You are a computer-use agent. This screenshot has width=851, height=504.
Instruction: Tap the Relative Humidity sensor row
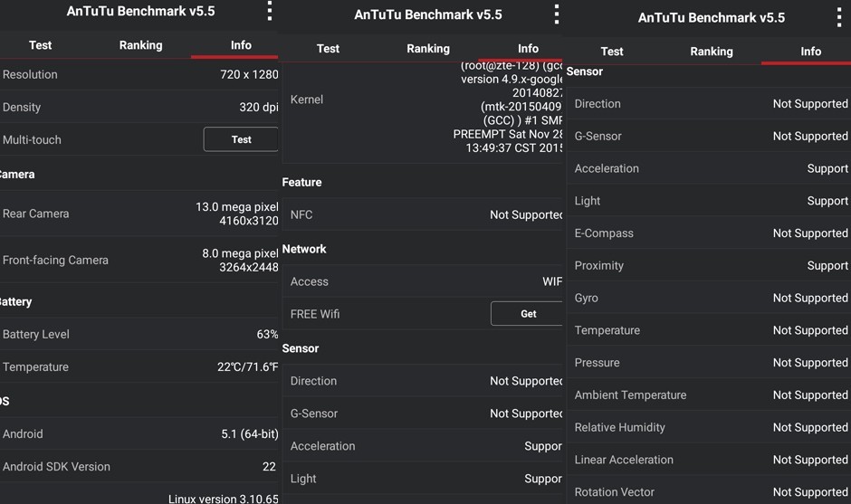click(710, 427)
